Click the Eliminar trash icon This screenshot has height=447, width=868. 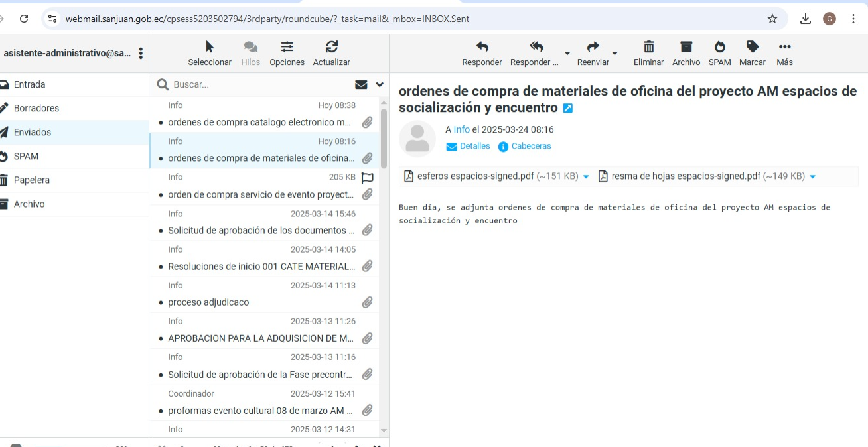coord(648,47)
